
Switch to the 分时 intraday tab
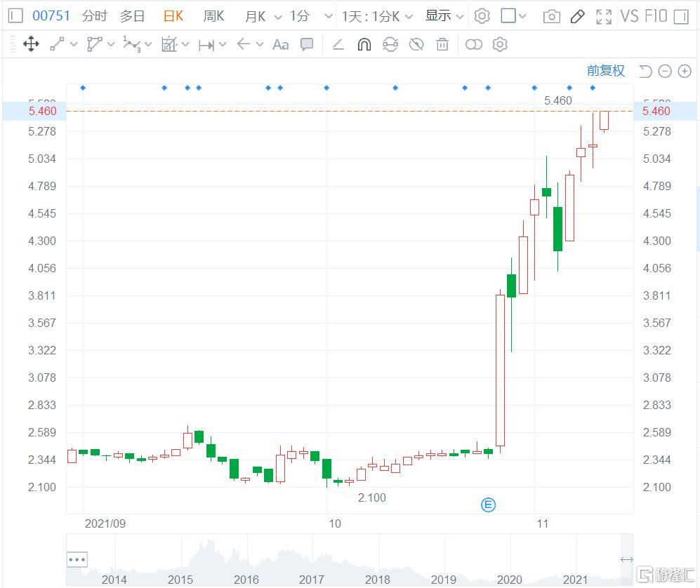pyautogui.click(x=95, y=16)
